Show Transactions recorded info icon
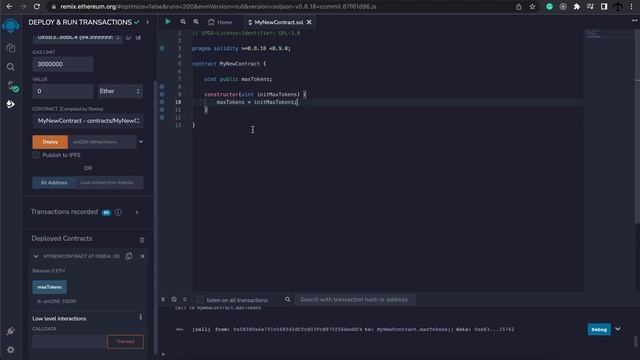This screenshot has width=640, height=360. (118, 212)
